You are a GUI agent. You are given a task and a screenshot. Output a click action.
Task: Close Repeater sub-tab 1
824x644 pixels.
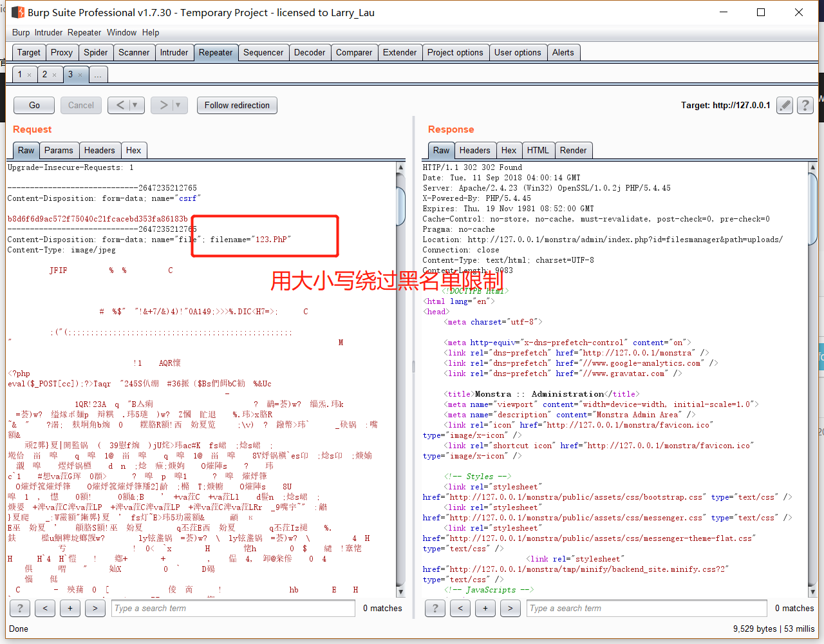[29, 75]
